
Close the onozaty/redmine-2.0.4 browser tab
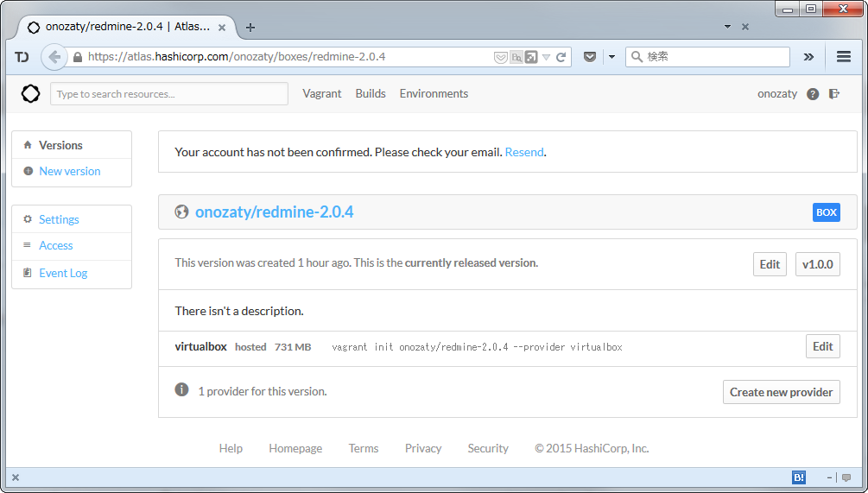pyautogui.click(x=222, y=27)
